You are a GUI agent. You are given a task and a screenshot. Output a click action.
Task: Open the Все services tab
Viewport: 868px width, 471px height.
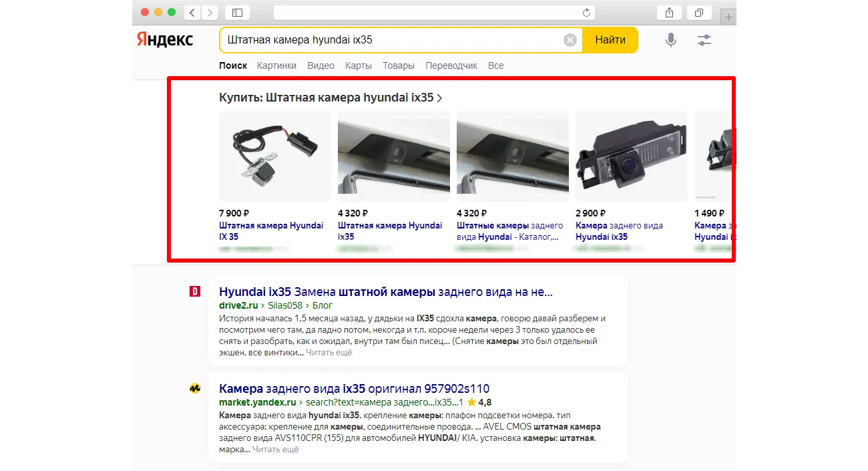[496, 65]
